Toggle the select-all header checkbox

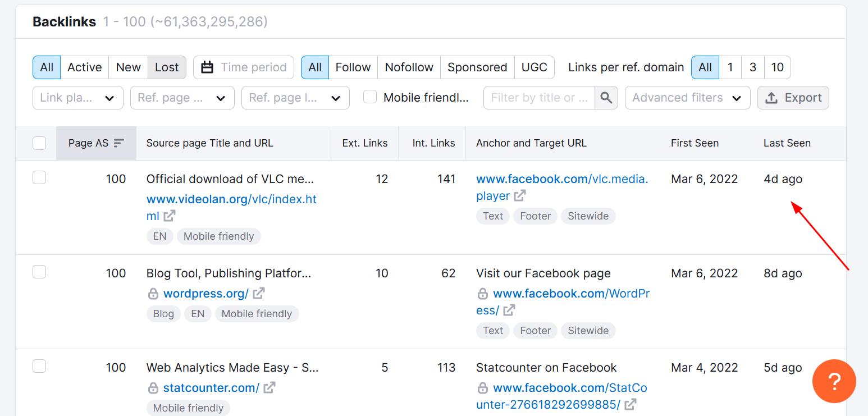[x=39, y=143]
